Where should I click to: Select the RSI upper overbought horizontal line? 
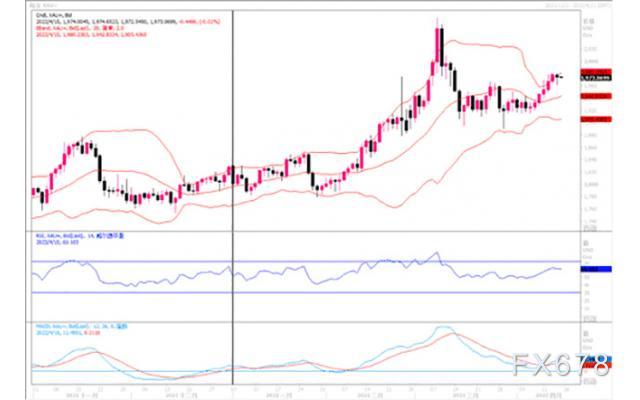click(306, 261)
